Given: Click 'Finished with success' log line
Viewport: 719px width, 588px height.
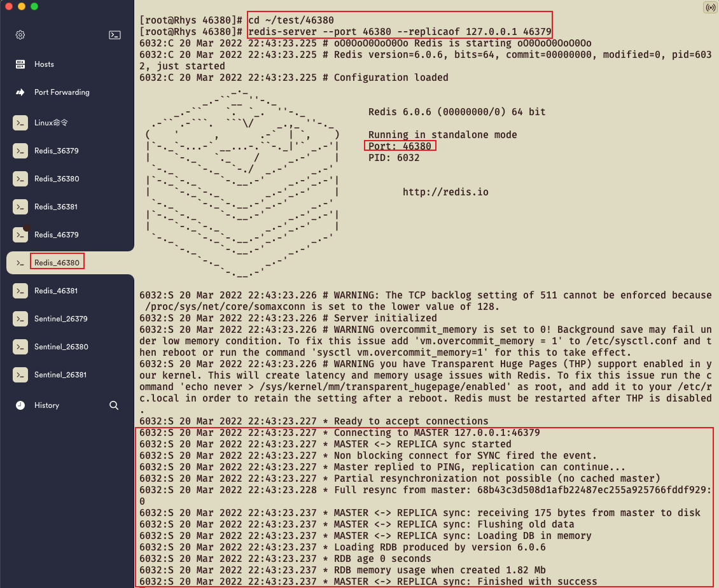Looking at the screenshot, I should (x=368, y=582).
